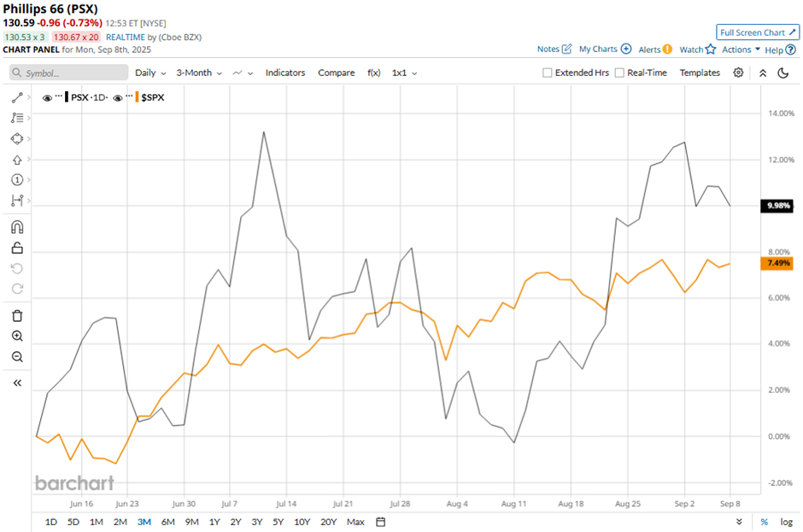
Task: Click the $SPX 7.49% price label
Action: [x=777, y=263]
